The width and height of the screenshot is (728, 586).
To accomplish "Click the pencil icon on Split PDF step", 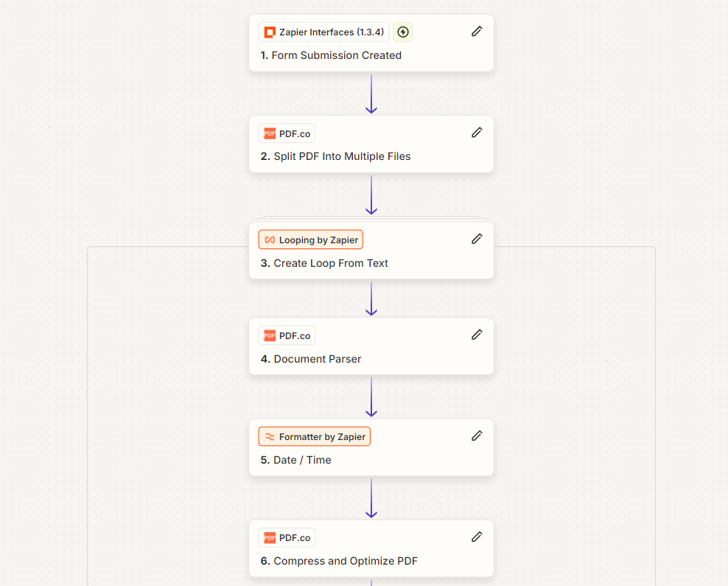I will (477, 132).
